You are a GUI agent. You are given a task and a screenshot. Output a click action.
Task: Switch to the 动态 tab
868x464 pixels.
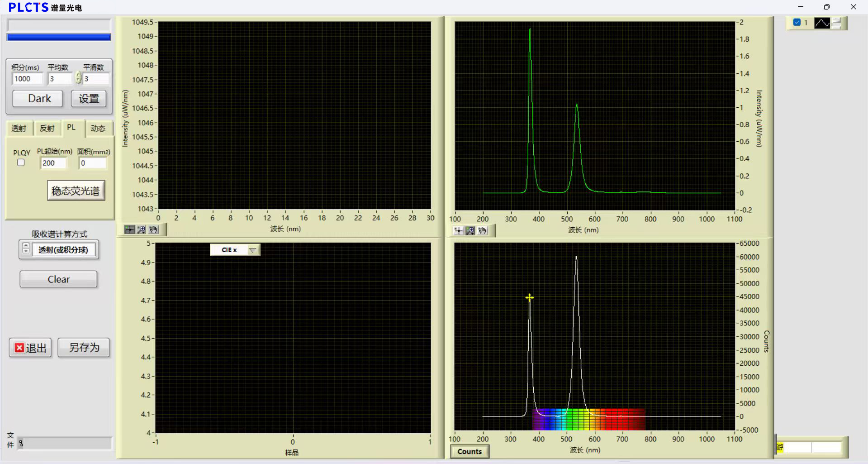coord(98,129)
